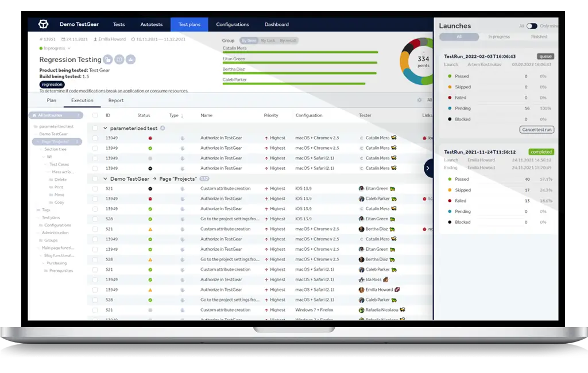Tick the select-all checkbox in the table header
Viewport: 588px width, 373px height.
[95, 114]
